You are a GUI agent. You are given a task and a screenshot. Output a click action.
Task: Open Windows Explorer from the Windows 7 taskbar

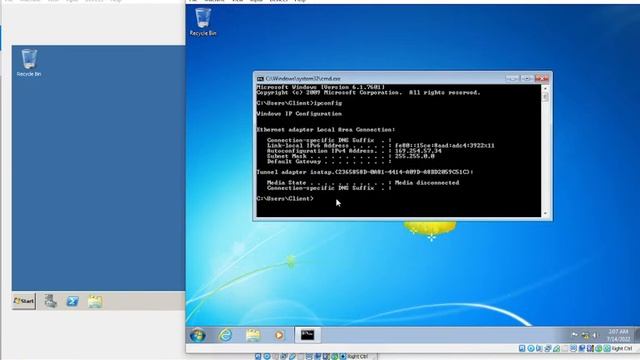[x=253, y=335]
